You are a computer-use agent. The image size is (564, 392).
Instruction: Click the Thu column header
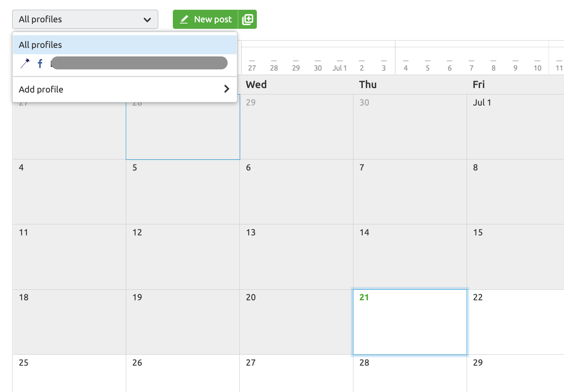click(368, 84)
